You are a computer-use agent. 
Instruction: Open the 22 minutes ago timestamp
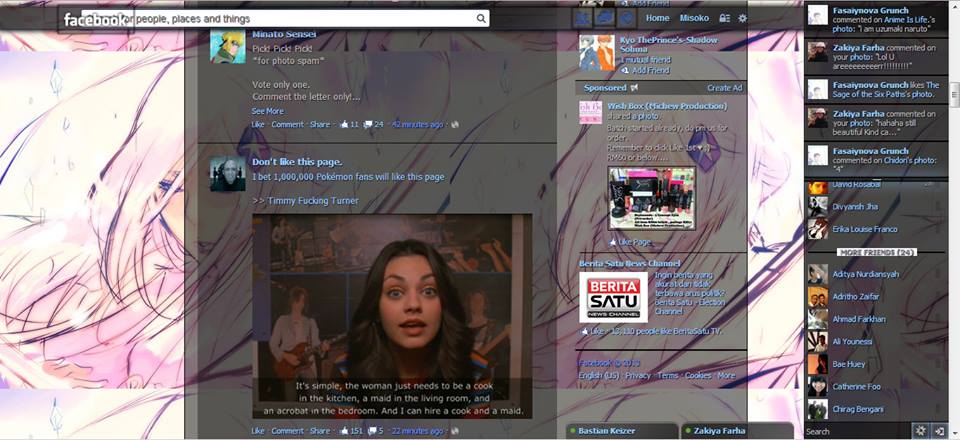417,431
